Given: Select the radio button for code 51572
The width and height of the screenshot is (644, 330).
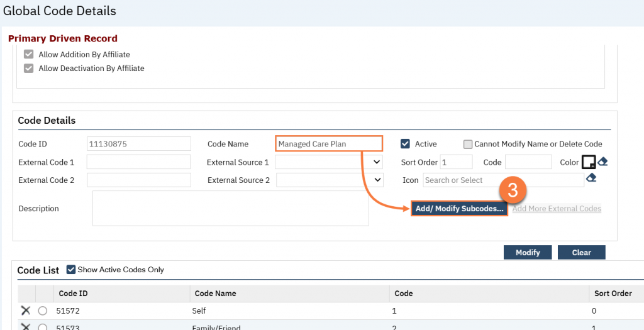Looking at the screenshot, I should point(43,311).
